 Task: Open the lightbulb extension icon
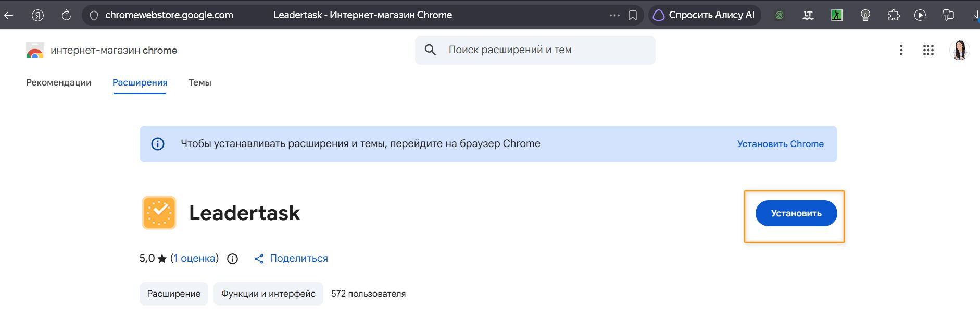pos(865,15)
